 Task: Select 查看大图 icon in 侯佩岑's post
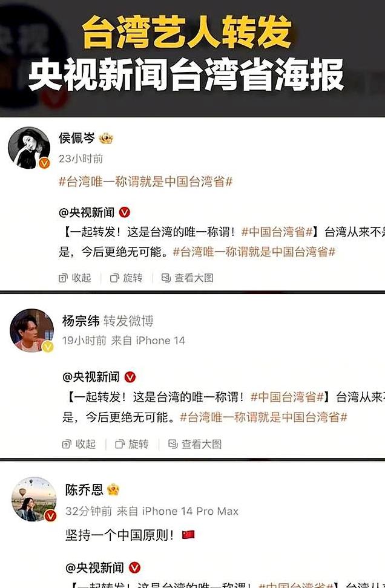[x=166, y=278]
